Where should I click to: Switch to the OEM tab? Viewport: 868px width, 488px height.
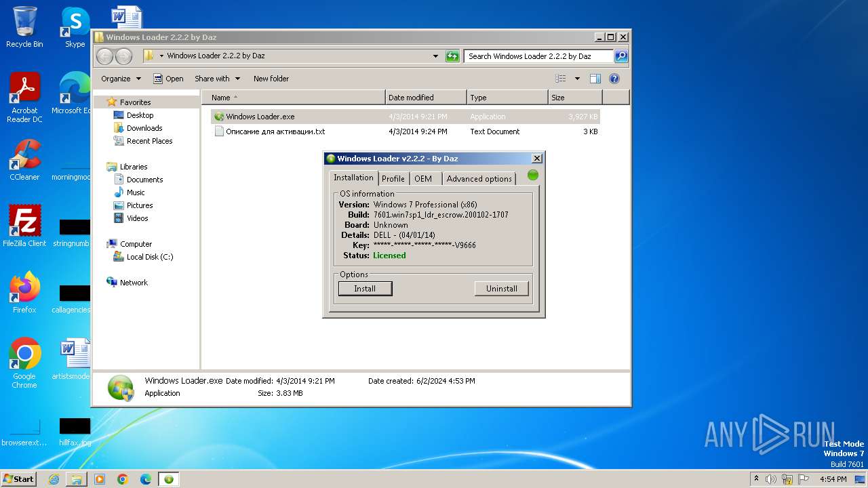(x=423, y=179)
